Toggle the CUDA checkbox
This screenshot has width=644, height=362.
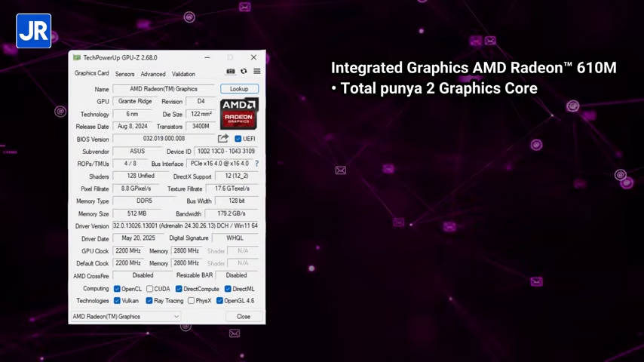click(149, 289)
